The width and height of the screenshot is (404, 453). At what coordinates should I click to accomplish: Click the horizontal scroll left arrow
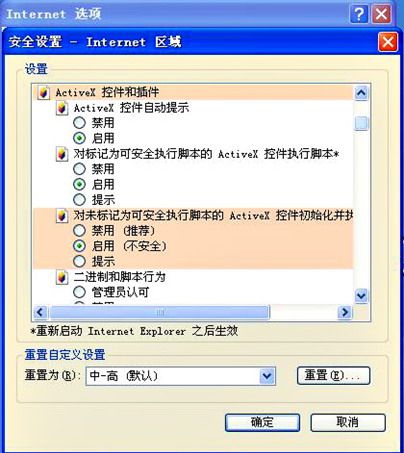41,313
